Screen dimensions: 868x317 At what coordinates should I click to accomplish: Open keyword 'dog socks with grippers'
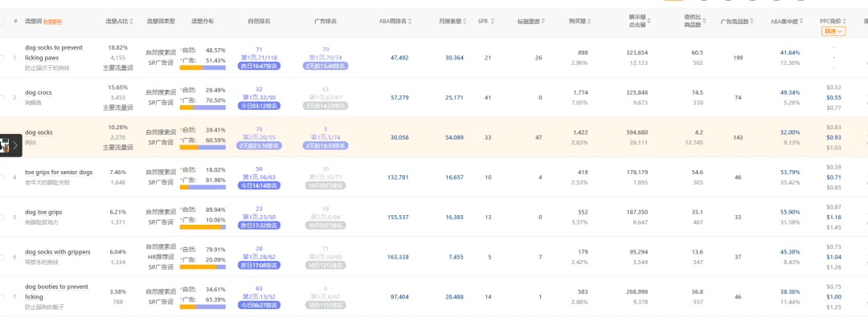pyautogui.click(x=58, y=252)
